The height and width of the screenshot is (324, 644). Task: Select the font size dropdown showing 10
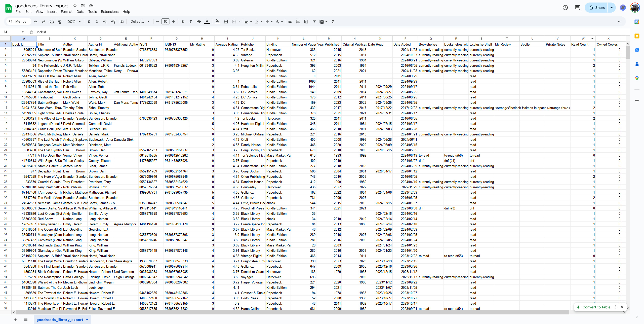click(x=165, y=21)
